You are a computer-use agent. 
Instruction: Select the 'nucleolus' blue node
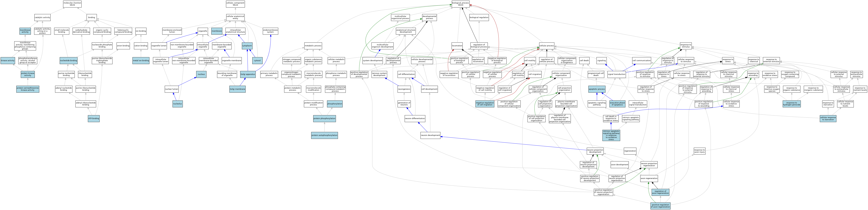(178, 104)
